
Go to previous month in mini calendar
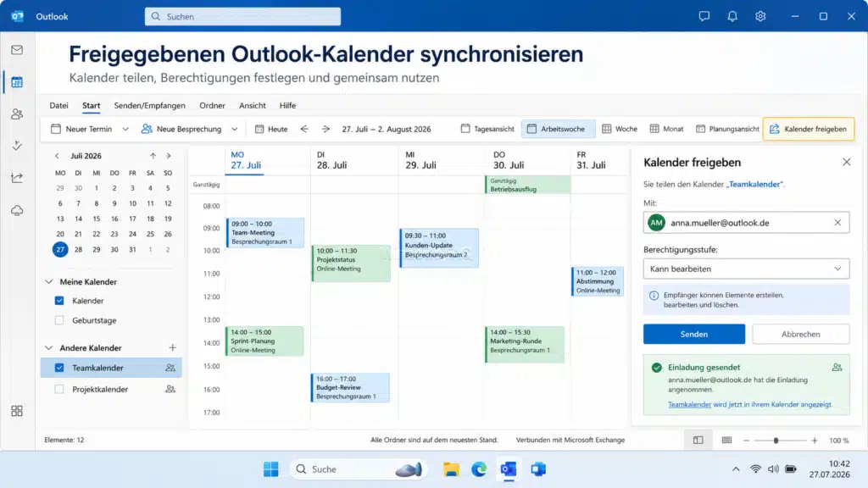click(x=57, y=156)
